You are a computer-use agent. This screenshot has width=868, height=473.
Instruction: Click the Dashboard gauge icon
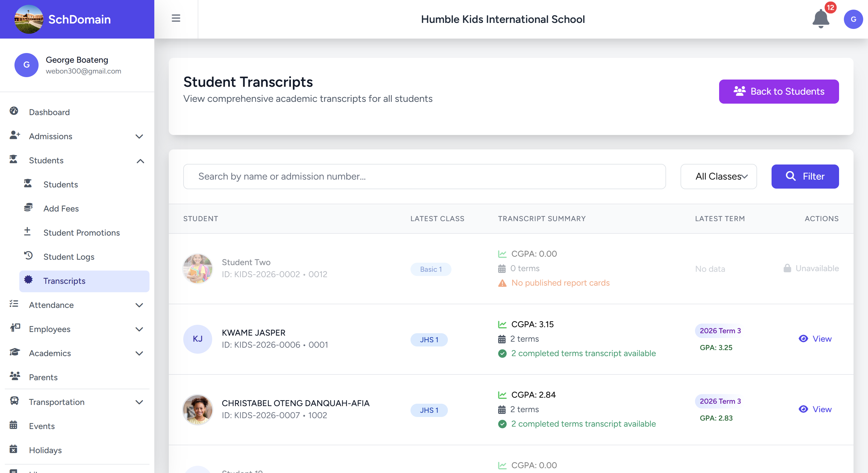point(14,111)
